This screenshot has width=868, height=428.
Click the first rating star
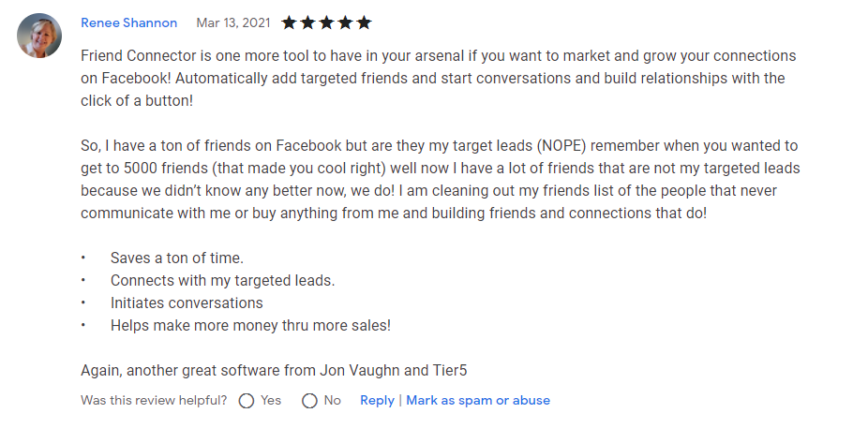coord(290,22)
